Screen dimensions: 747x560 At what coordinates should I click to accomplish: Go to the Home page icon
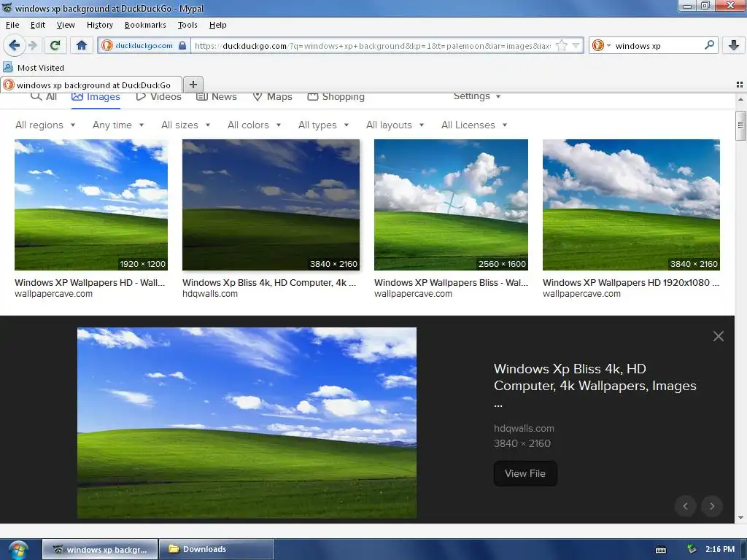(82, 46)
